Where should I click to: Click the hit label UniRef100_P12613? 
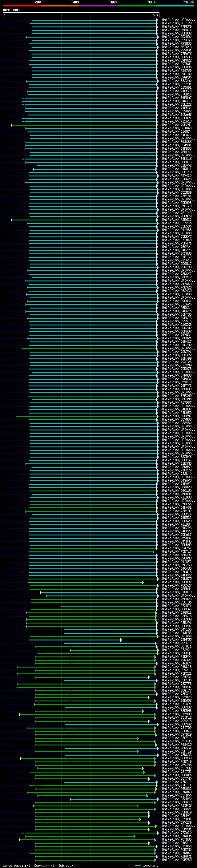177,122
